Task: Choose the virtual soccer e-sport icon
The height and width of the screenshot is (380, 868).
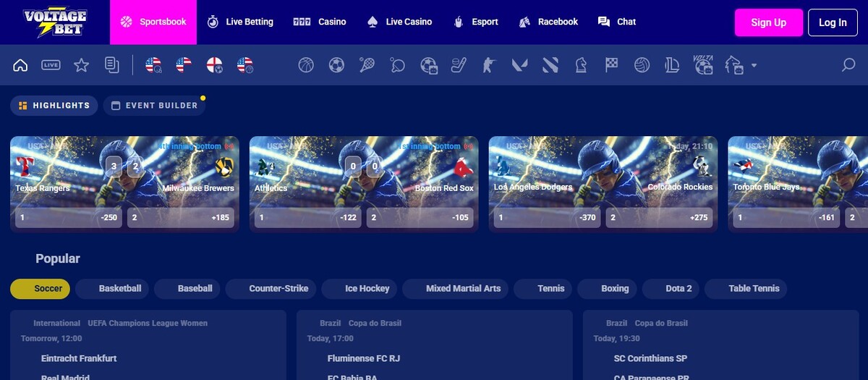Action: (x=429, y=65)
